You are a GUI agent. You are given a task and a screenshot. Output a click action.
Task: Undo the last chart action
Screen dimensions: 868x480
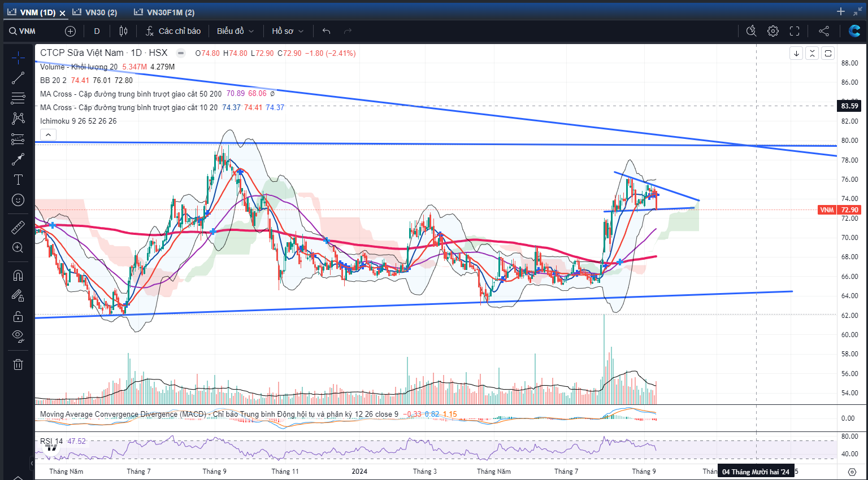(326, 31)
